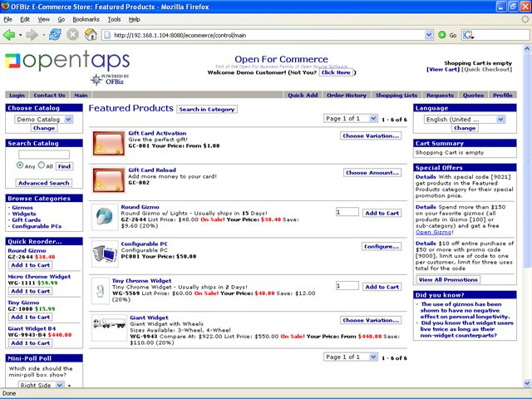Open the Gift Card Activation product image
The image size is (532, 399).
tap(106, 142)
